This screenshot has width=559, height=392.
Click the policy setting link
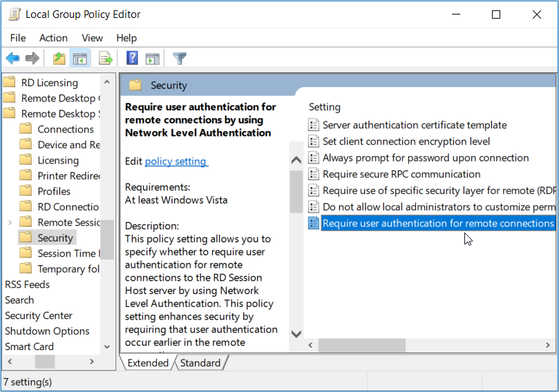point(176,161)
